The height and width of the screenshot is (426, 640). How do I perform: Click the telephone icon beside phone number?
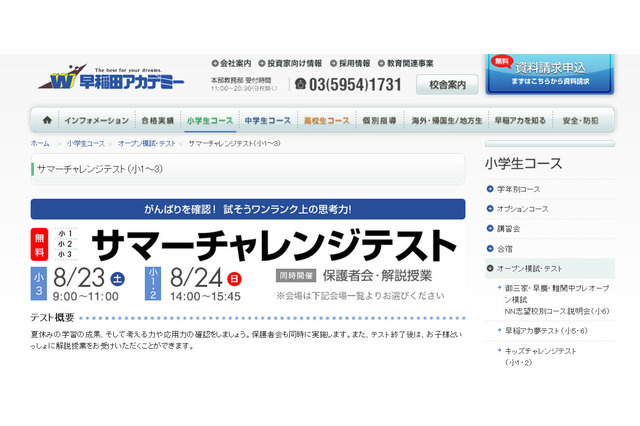pyautogui.click(x=300, y=84)
